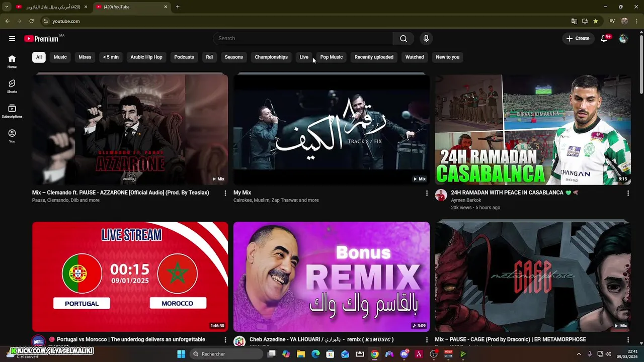Bookmark this page with the star

point(596,21)
